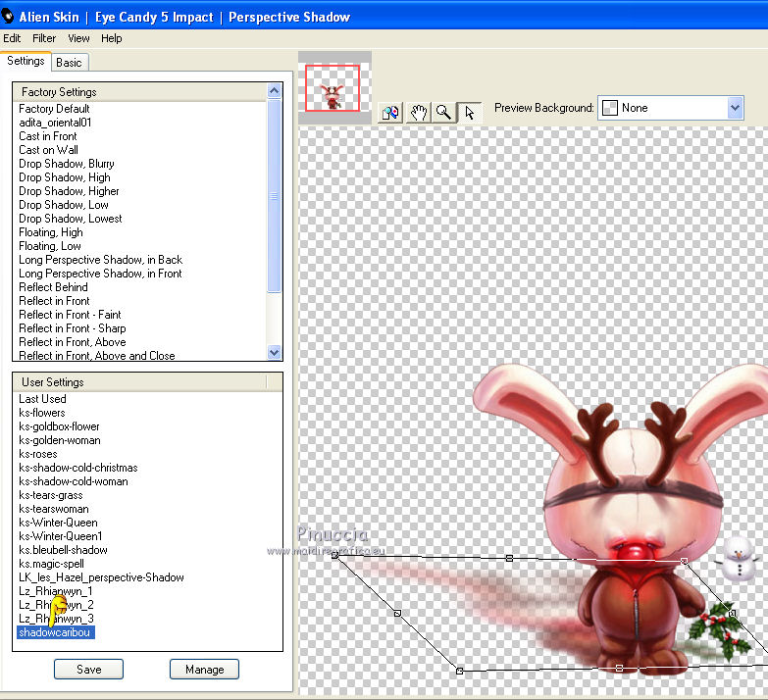Open the Filter menu
The height and width of the screenshot is (700, 768).
(x=44, y=38)
